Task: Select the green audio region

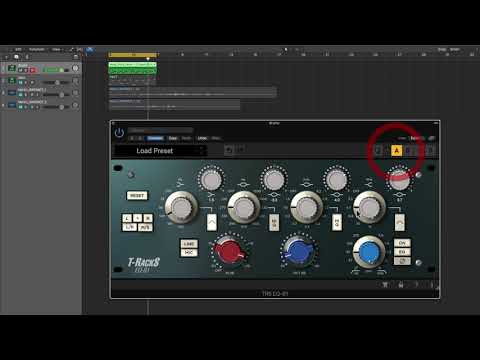Action: point(132,68)
